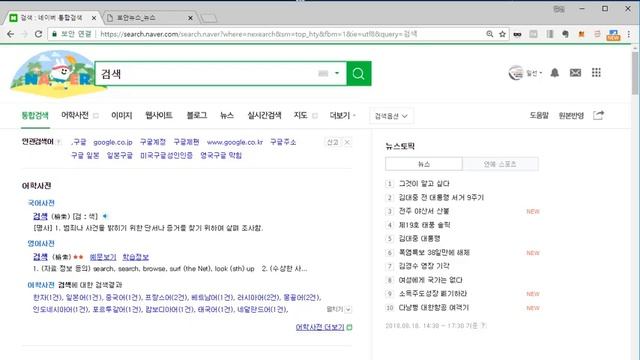Select 연예·스포츠 tab in 뉴스토픽 panel
Image resolution: width=640 pixels, height=360 pixels.
pos(500,164)
